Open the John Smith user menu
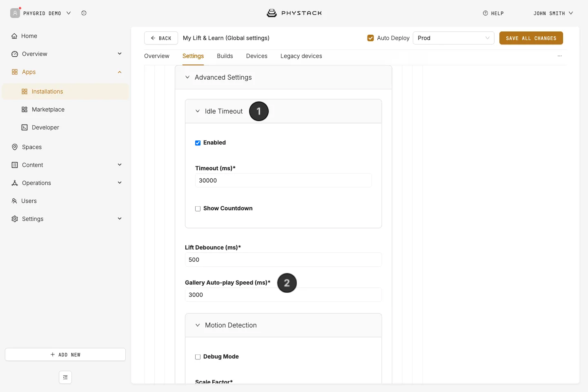Image resolution: width=588 pixels, height=392 pixels. tap(553, 13)
